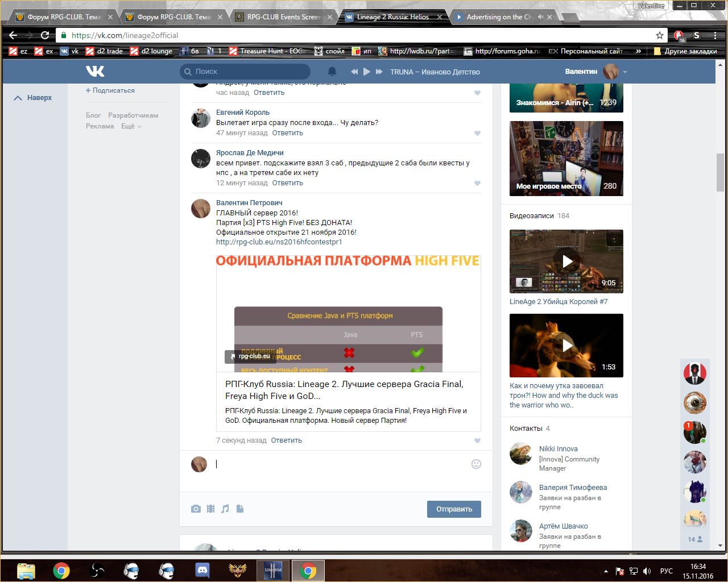This screenshot has height=582, width=728.
Task: Like Валентин Петрович's comment heart
Action: coord(477,441)
